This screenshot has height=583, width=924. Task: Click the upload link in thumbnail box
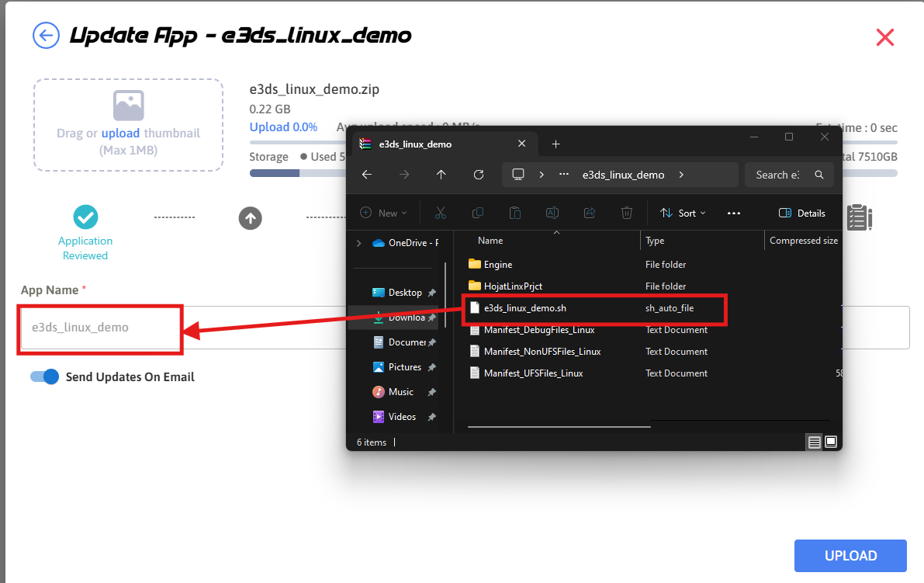[x=120, y=134]
